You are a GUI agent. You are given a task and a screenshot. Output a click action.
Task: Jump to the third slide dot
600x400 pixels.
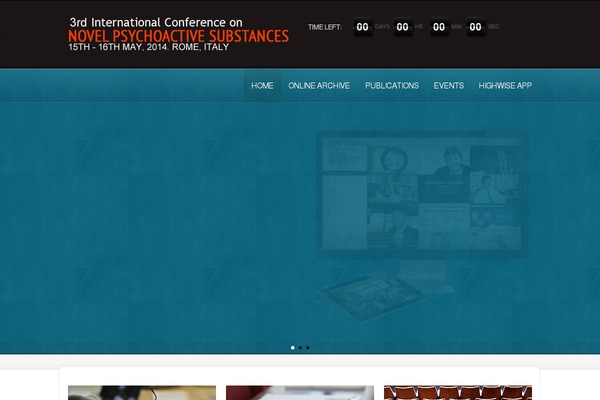tap(307, 347)
